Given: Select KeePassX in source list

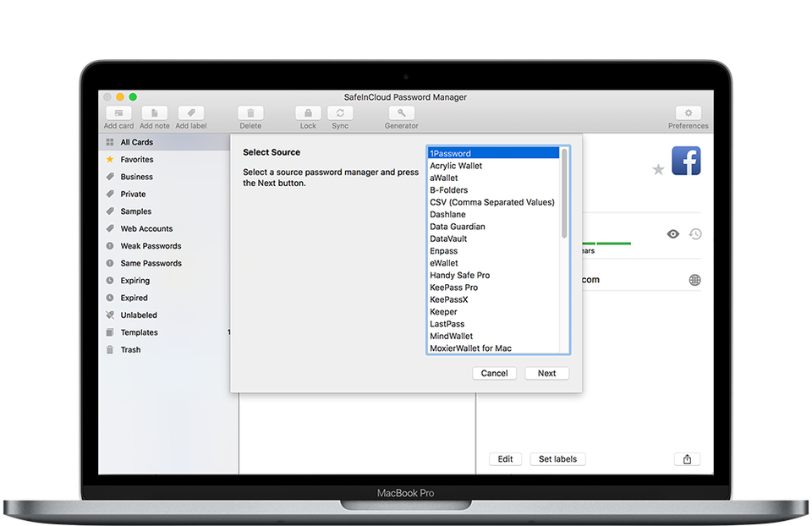Looking at the screenshot, I should tap(493, 299).
